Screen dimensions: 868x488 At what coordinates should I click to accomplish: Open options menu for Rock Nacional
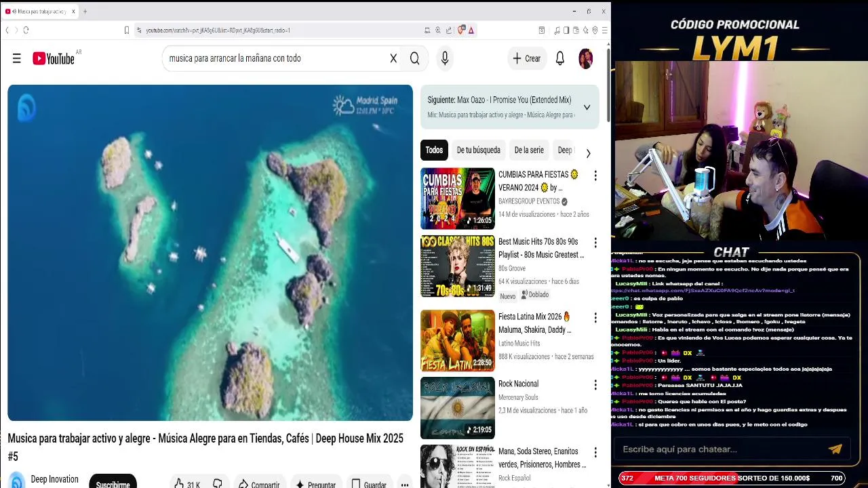[x=595, y=384]
